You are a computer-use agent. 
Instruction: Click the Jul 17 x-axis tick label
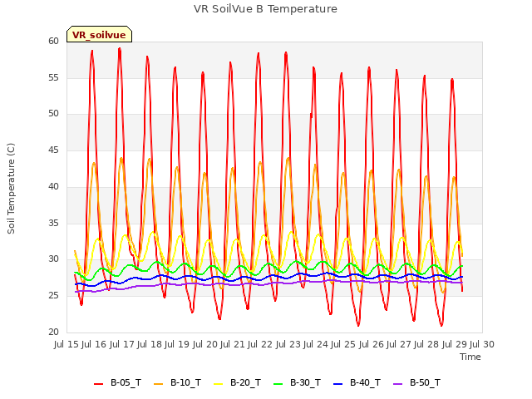click(122, 345)
